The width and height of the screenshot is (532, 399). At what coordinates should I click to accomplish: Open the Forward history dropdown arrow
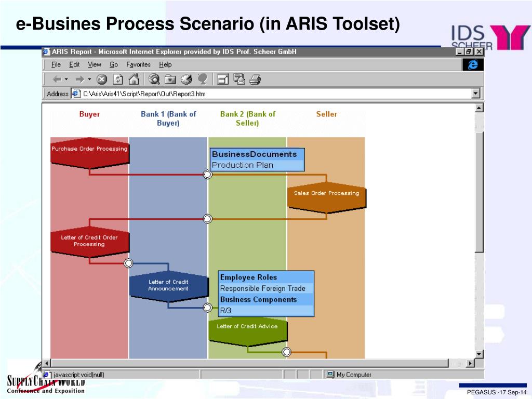pos(89,79)
